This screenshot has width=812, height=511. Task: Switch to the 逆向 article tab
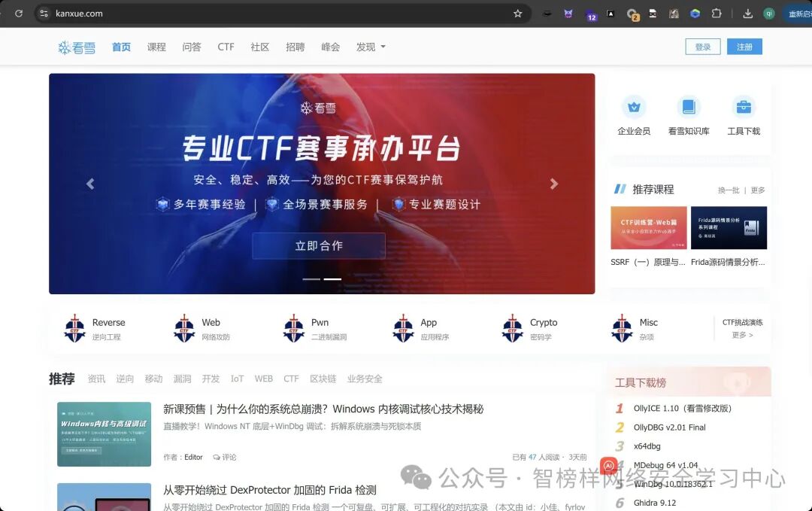point(125,379)
